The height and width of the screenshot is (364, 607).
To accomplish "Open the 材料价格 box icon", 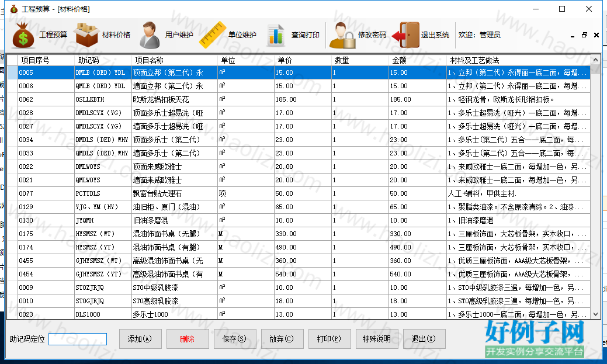I will (x=86, y=35).
